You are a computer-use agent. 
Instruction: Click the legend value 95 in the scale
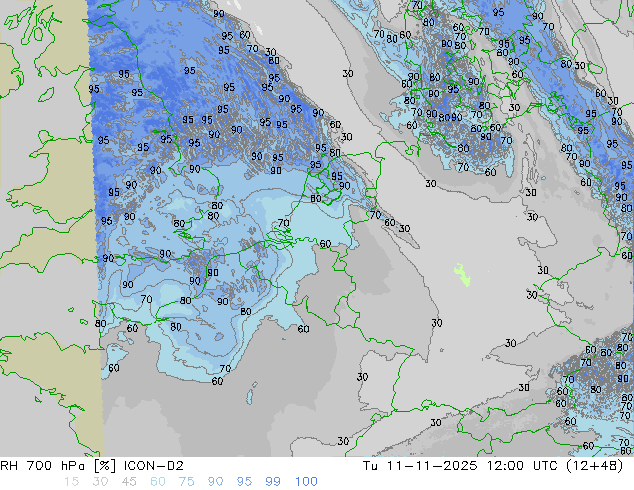(x=244, y=482)
